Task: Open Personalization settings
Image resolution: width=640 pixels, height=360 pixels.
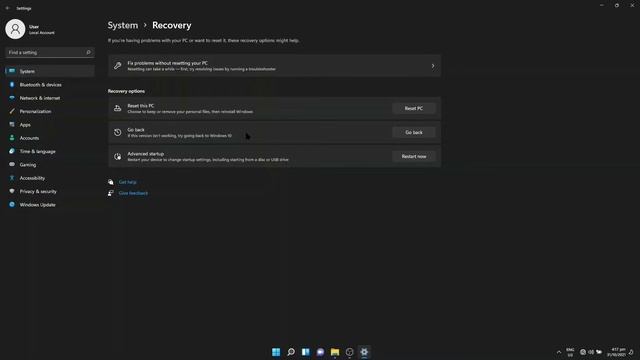Action: 49,111
